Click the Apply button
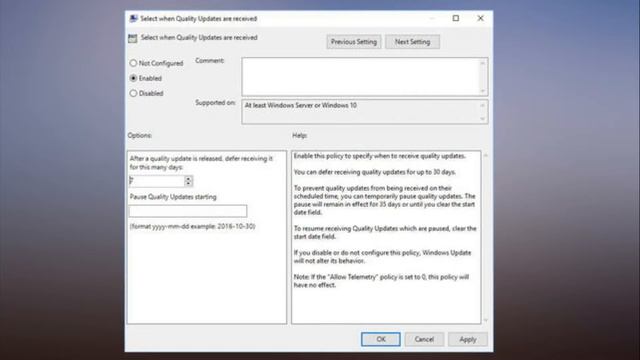The height and width of the screenshot is (360, 640). (468, 339)
